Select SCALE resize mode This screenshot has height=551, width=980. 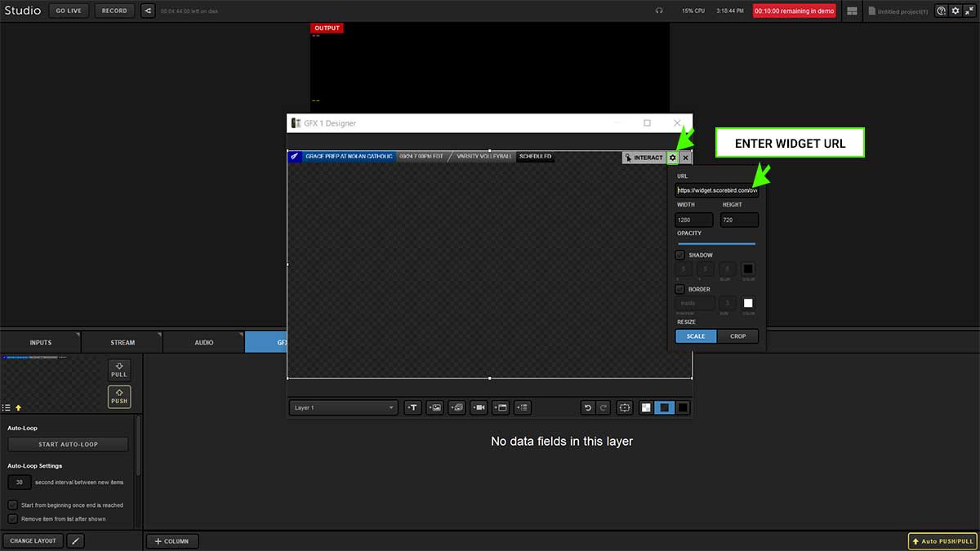click(x=696, y=336)
